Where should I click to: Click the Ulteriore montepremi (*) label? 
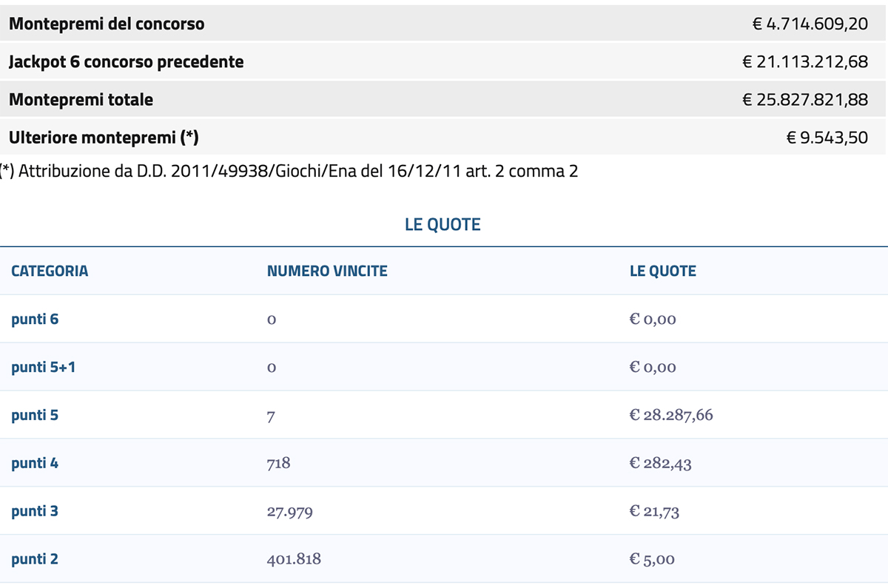[x=104, y=137]
